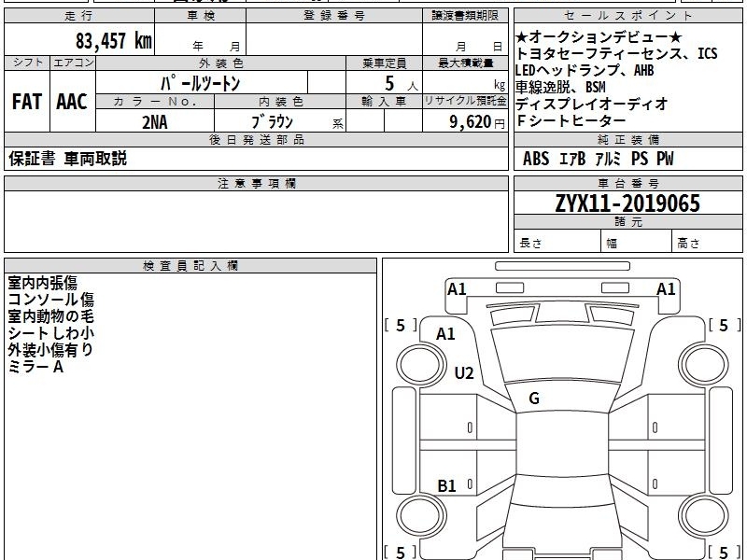The height and width of the screenshot is (560, 747).
Task: Select the 走行 column header
Action: (79, 16)
